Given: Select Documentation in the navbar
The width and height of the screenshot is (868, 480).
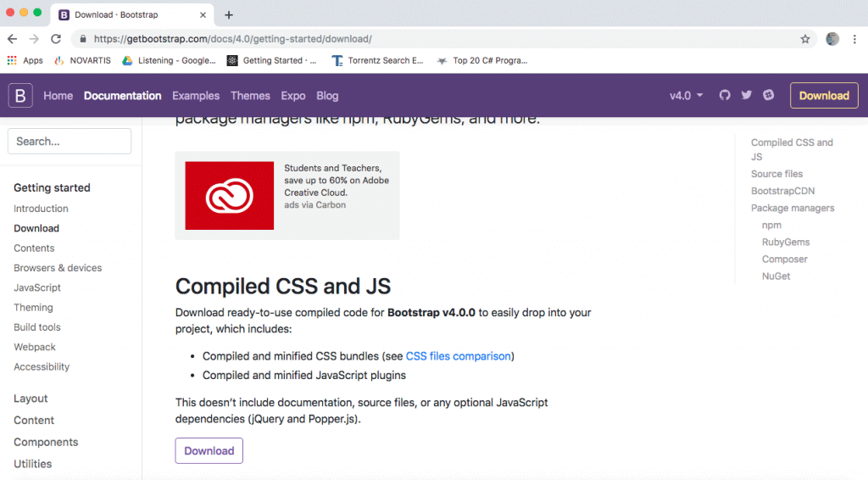Looking at the screenshot, I should tap(122, 96).
